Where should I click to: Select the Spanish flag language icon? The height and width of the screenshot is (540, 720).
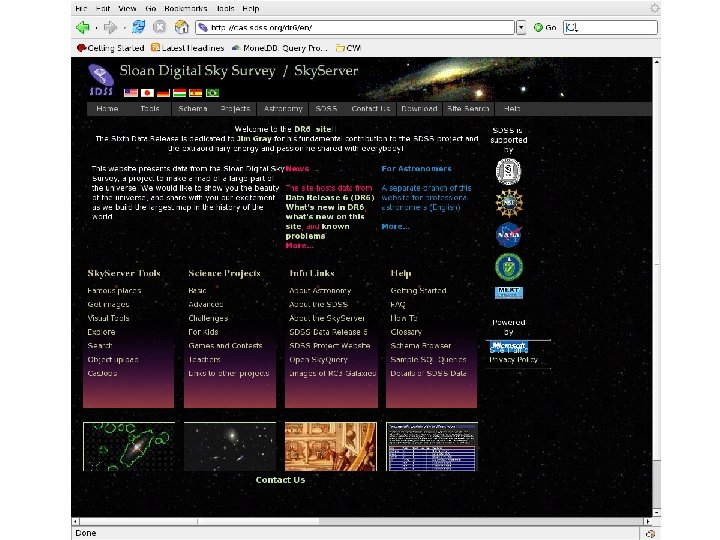coord(196,93)
